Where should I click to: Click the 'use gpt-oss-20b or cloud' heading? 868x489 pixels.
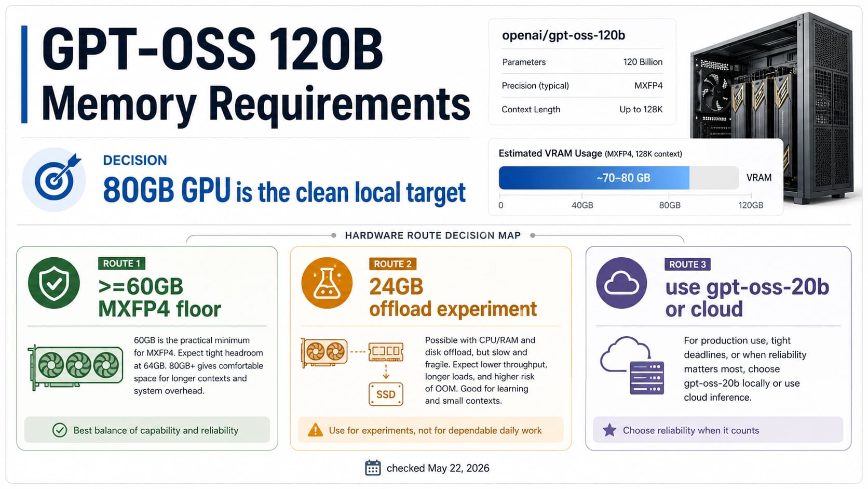pos(747,298)
